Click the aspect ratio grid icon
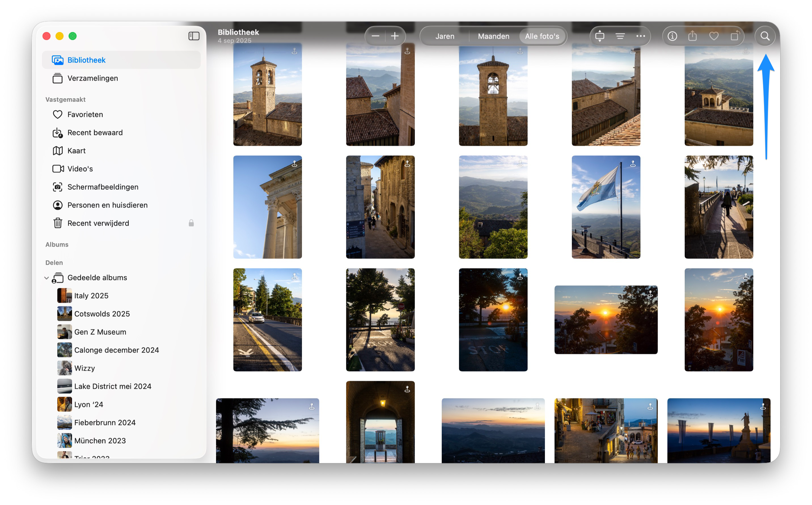The image size is (812, 505). [x=599, y=36]
